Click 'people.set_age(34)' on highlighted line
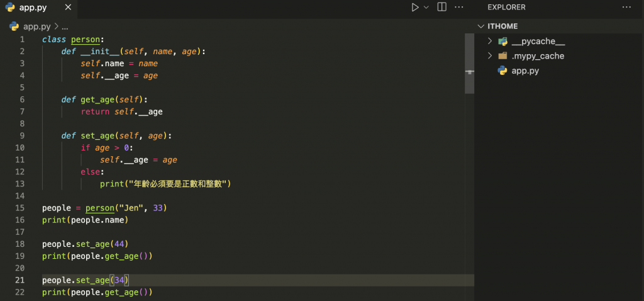Image resolution: width=644 pixels, height=301 pixels. (x=86, y=280)
